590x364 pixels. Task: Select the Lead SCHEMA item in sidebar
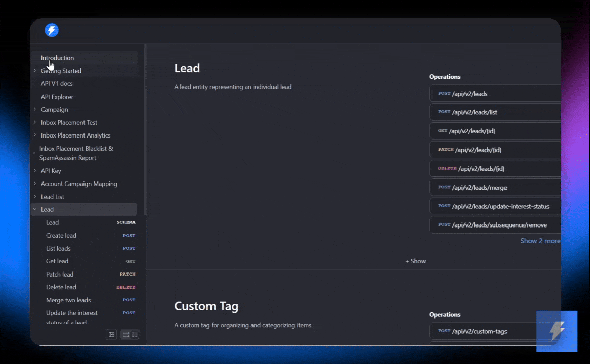(x=53, y=222)
